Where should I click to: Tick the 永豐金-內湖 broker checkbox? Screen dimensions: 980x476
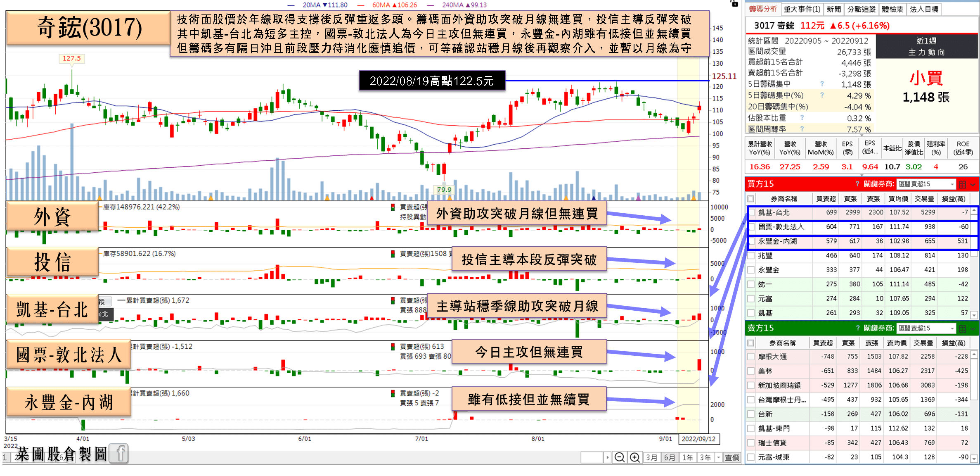(751, 241)
